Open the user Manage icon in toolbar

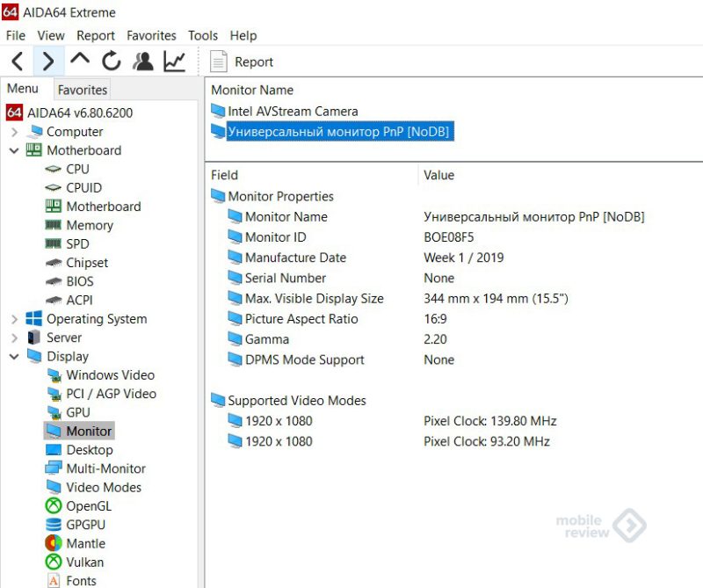point(142,62)
